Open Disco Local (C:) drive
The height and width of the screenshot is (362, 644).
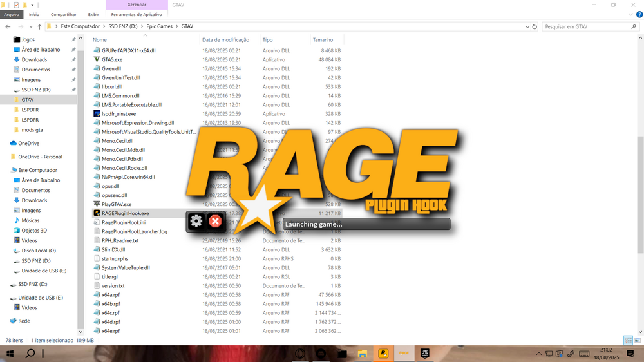(39, 251)
